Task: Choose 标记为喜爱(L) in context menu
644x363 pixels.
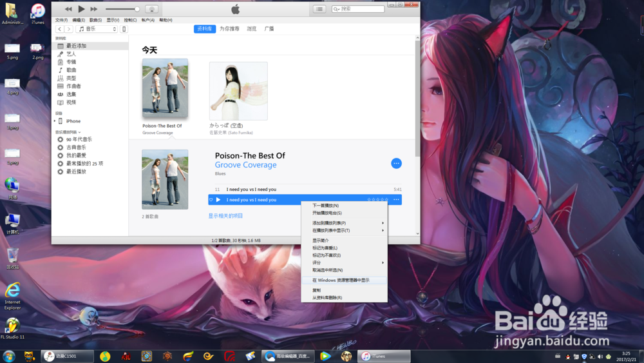Action: (344, 248)
